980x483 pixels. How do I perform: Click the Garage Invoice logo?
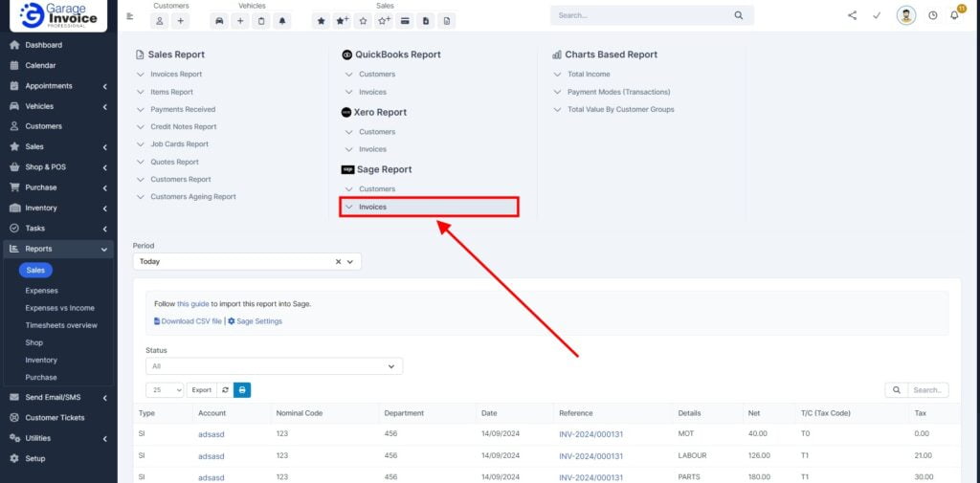pos(58,15)
